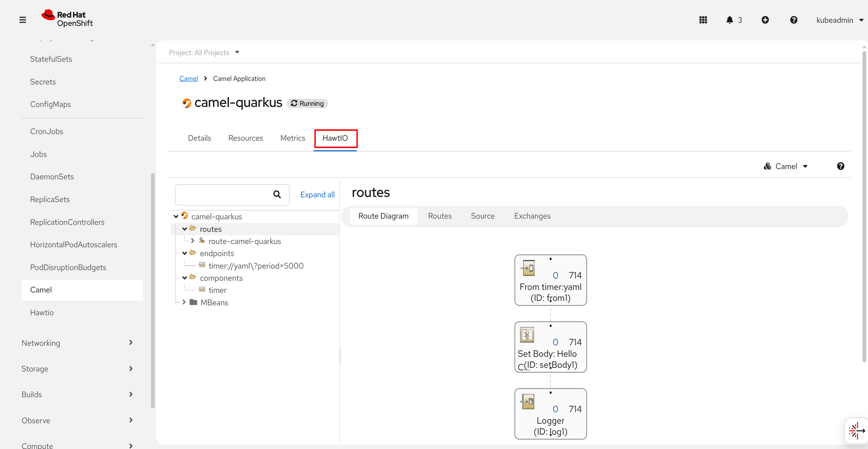Click the Logger node in route diagram
The width and height of the screenshot is (868, 449).
(x=550, y=414)
